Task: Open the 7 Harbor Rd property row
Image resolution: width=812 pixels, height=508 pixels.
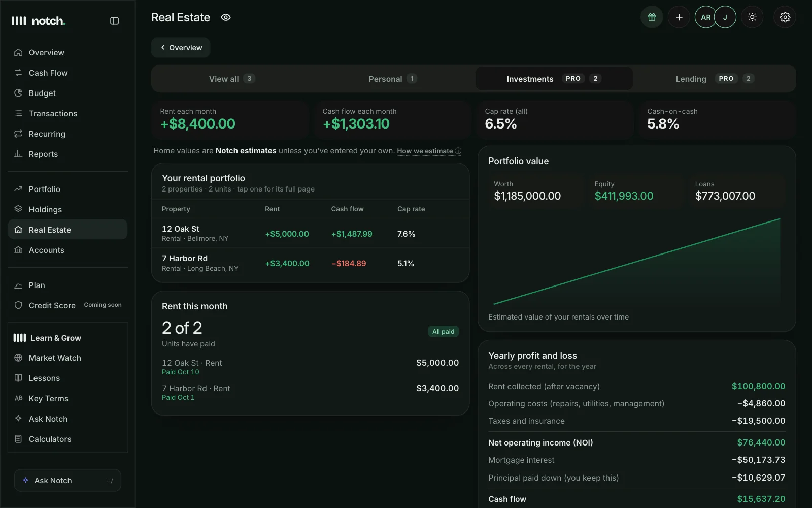Action: (310, 263)
